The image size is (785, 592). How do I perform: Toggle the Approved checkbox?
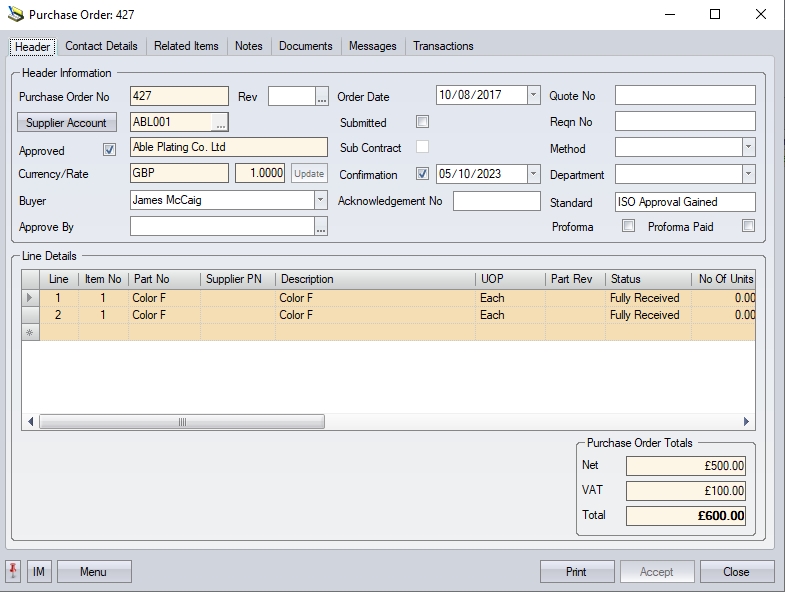[x=110, y=150]
